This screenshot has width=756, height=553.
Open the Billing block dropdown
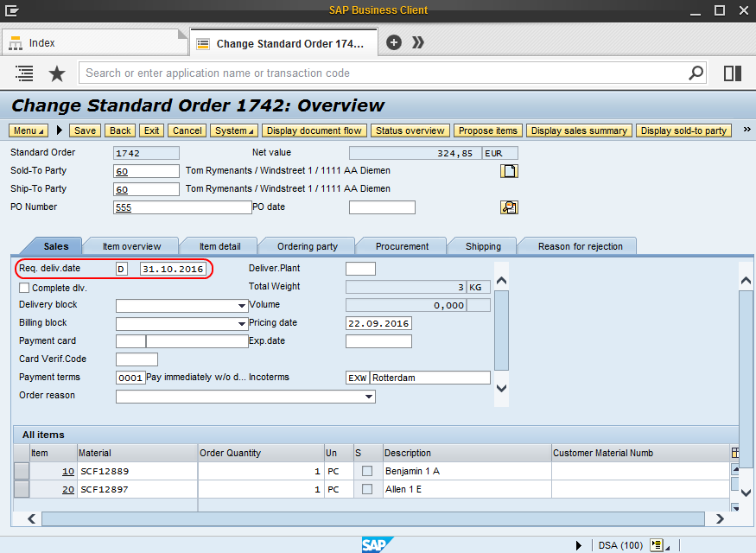point(243,322)
